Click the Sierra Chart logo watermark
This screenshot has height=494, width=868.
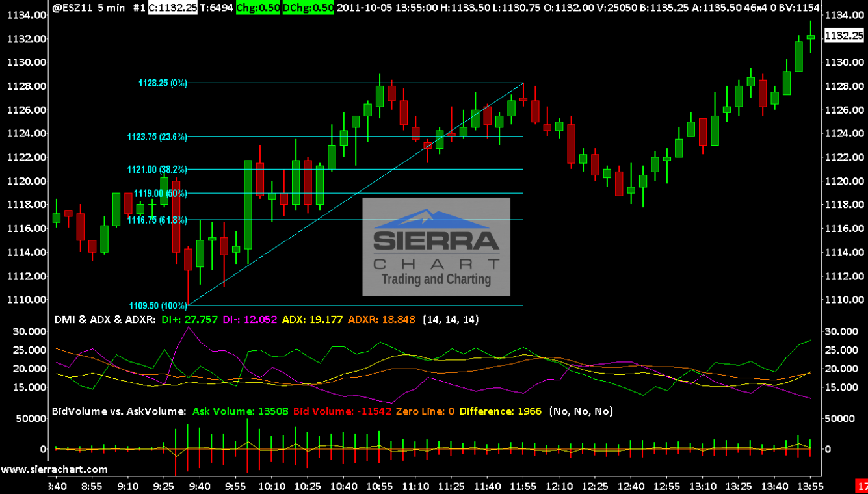[x=436, y=247]
